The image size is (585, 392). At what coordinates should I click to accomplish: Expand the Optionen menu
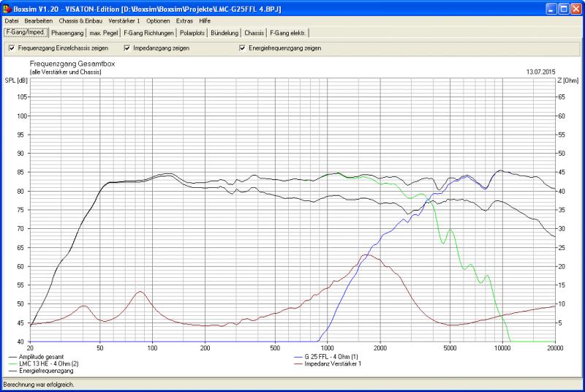pyautogui.click(x=158, y=21)
